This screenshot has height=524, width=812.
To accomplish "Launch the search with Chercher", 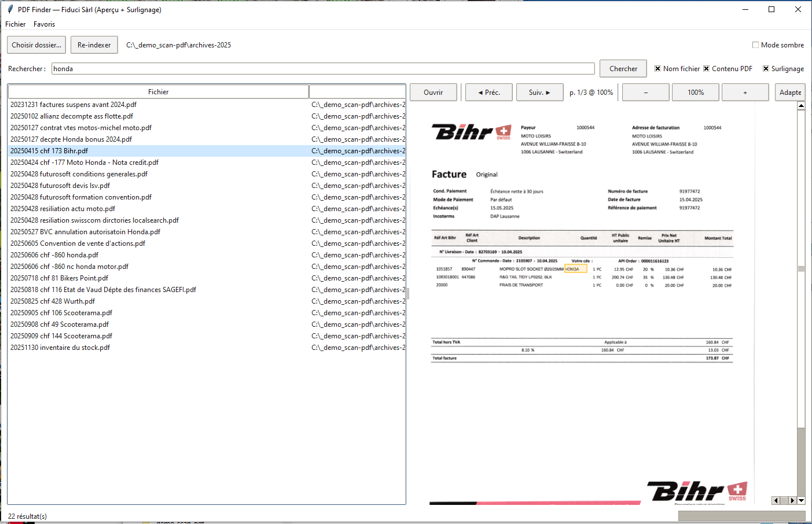I will 623,68.
